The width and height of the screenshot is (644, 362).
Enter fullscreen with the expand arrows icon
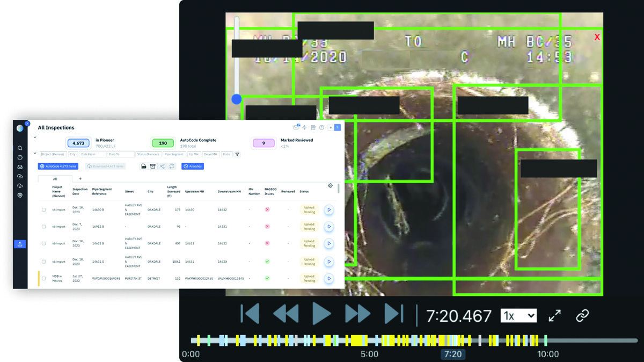click(554, 316)
